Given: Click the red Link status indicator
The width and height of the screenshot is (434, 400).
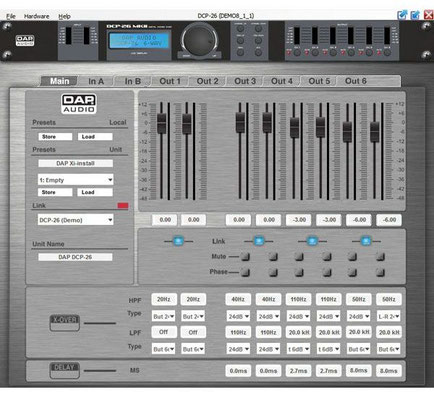Looking at the screenshot, I should [x=123, y=206].
